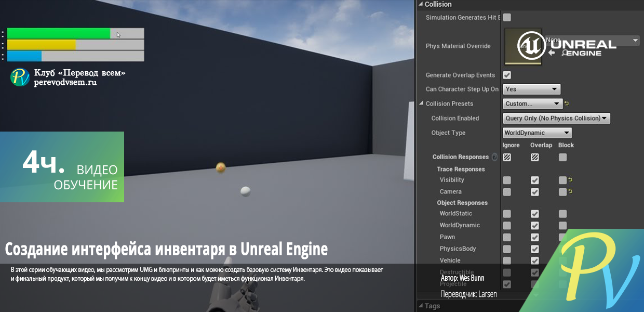
Task: Tick Ignore for Pawn objects
Action: 507,237
